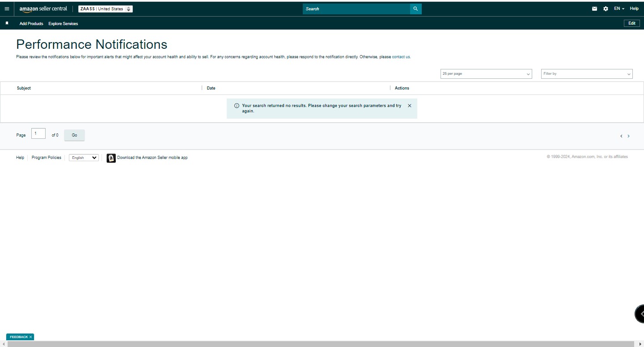Go to previous page arrow
This screenshot has height=347, width=644.
(621, 136)
